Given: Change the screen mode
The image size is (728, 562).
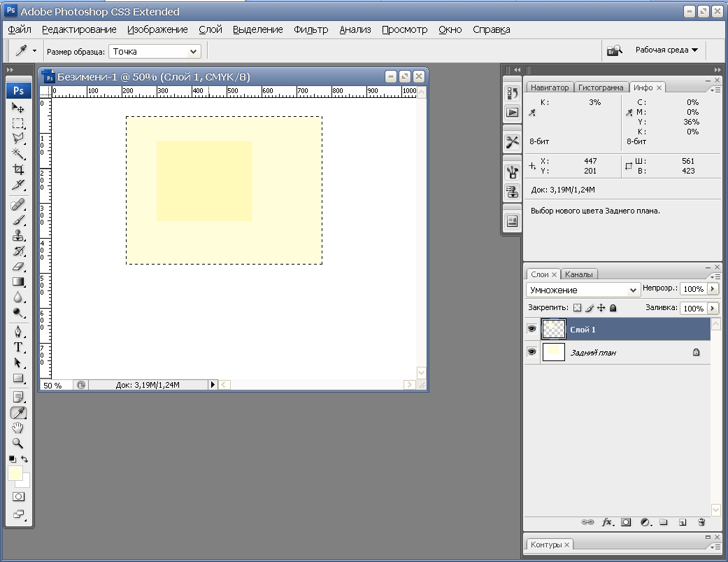Looking at the screenshot, I should pyautogui.click(x=19, y=514).
